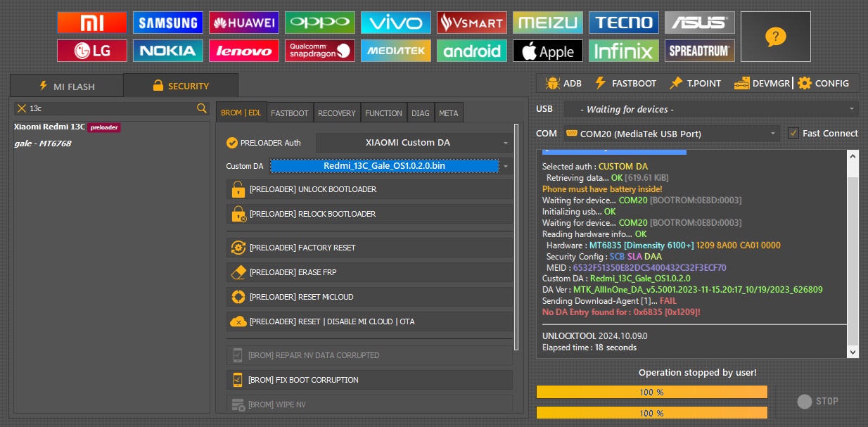This screenshot has height=427, width=868.
Task: Select the Huawei brand tile
Action: 244,23
